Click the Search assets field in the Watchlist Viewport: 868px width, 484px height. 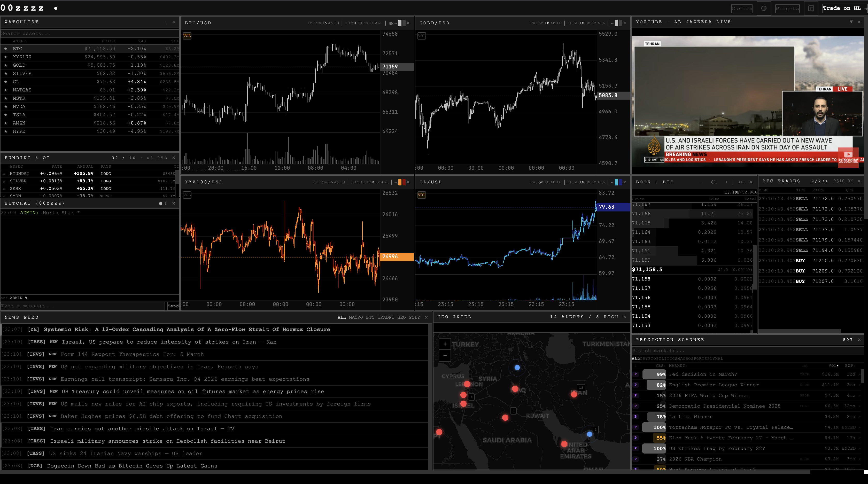(89, 33)
